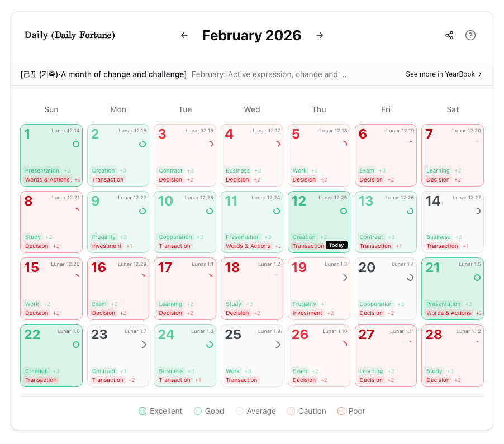The image size is (504, 444).
Task: Click the previous month arrow
Action: (x=184, y=35)
